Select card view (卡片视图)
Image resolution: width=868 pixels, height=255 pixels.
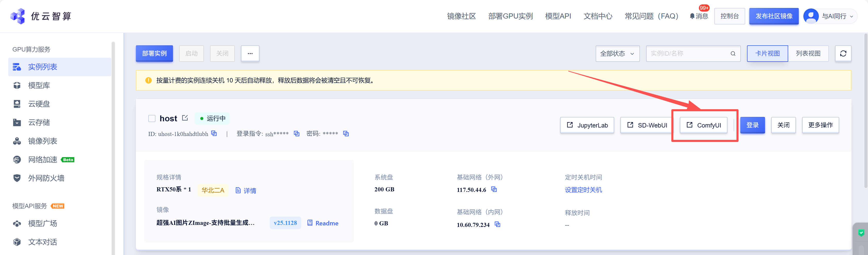(767, 54)
